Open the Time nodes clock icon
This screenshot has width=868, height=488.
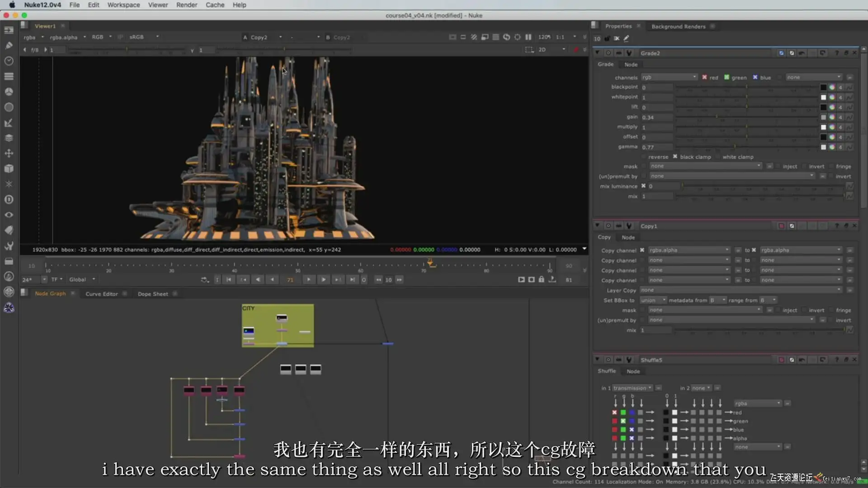pyautogui.click(x=9, y=61)
